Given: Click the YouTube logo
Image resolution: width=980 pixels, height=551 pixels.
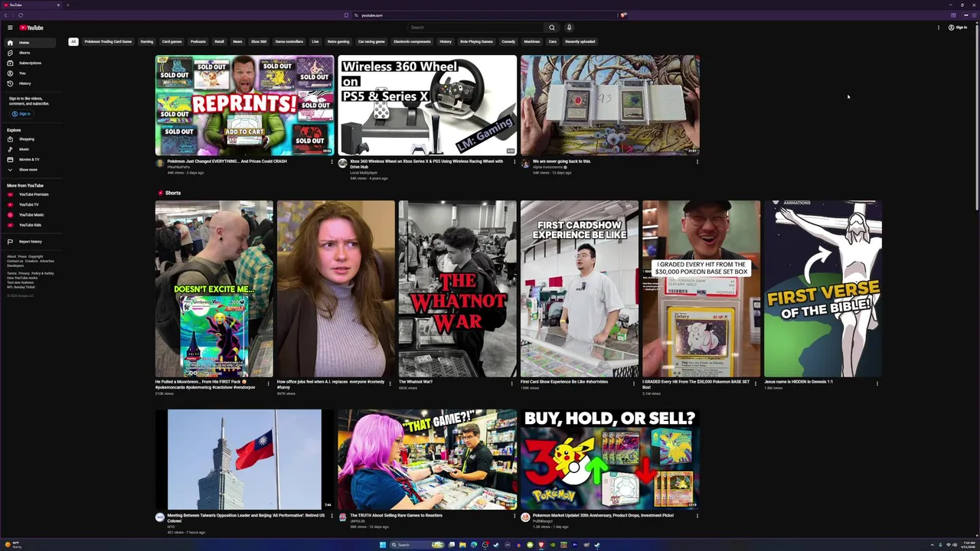Looking at the screenshot, I should (x=31, y=28).
